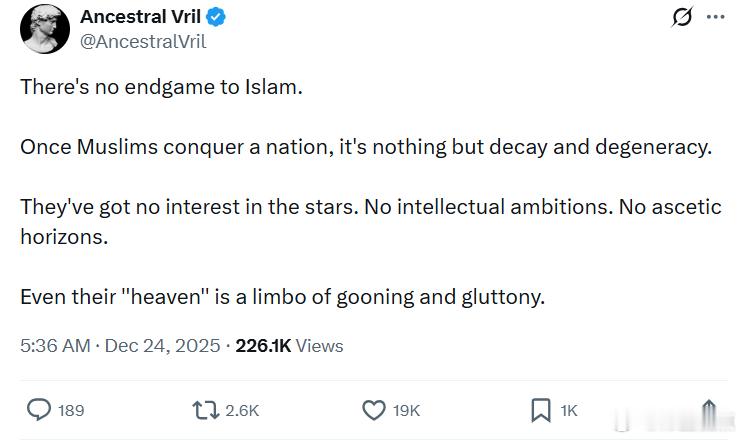The image size is (743, 440).
Task: Click the blue verified badge
Action: [x=215, y=17]
